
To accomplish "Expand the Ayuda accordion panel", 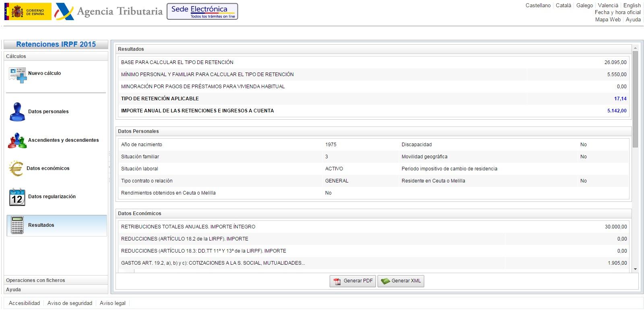I will tap(14, 290).
